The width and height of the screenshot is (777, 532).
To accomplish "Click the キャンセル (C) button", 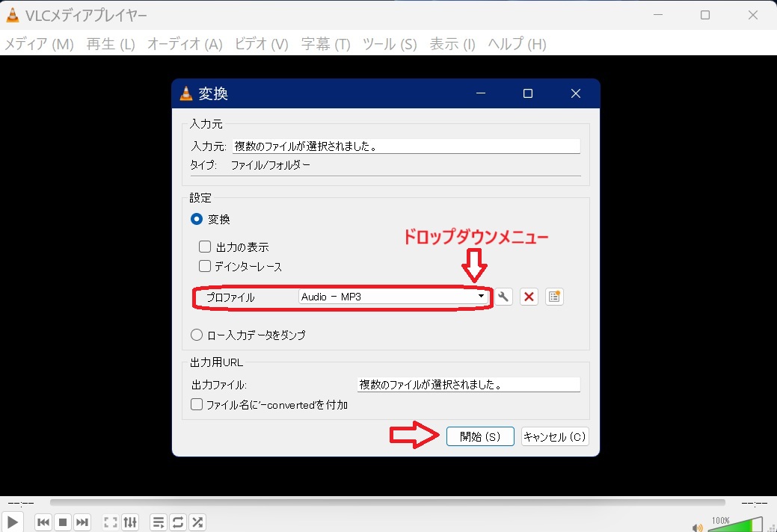I will (x=555, y=436).
